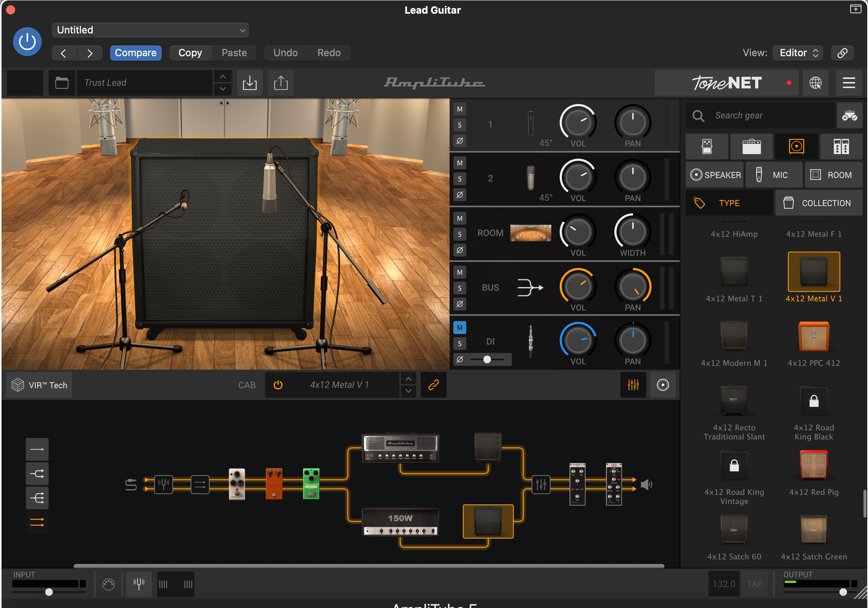Click the VIR Tech button
The width and height of the screenshot is (868, 608).
[39, 385]
